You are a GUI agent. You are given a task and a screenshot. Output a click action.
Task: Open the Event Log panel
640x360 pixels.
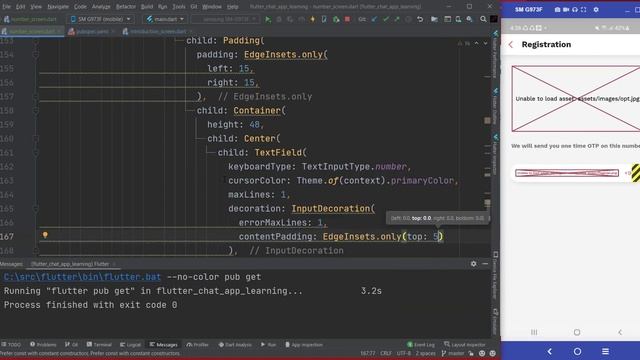(421, 344)
